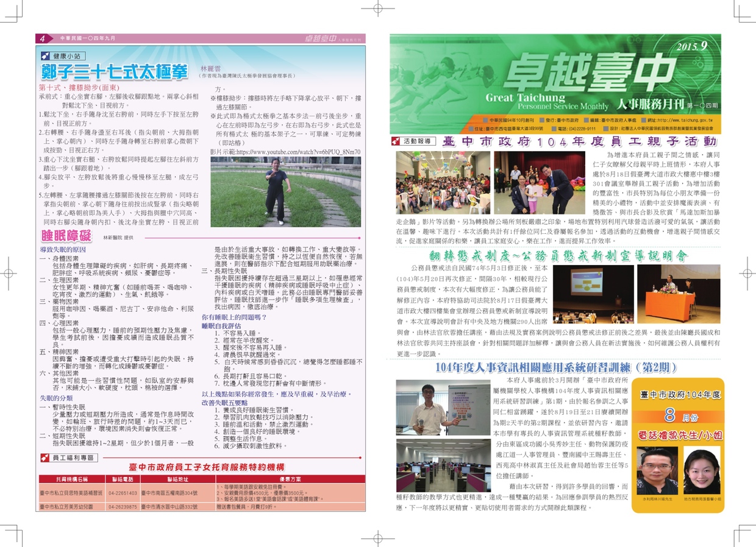Click the line 6. 減少攝取刺激性飲料。
The width and height of the screenshot is (756, 547).
coord(250,446)
